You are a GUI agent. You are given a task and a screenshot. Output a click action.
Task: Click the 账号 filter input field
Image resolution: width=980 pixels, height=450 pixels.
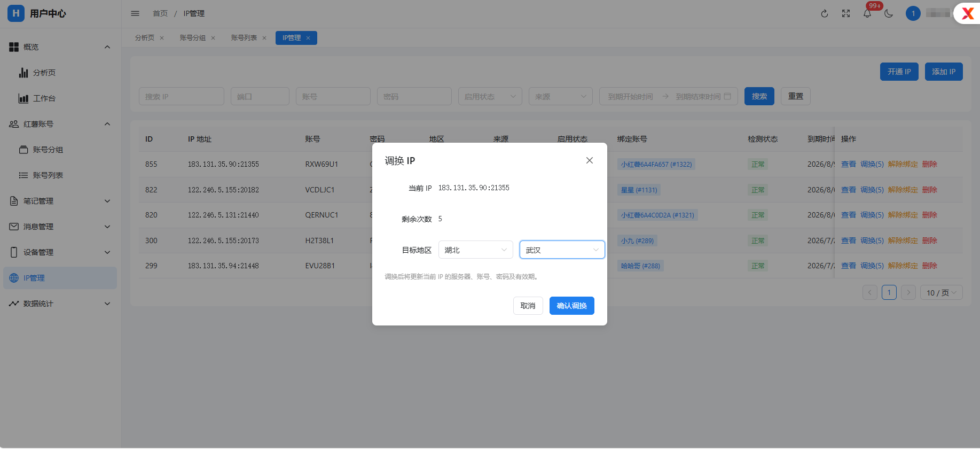(333, 96)
